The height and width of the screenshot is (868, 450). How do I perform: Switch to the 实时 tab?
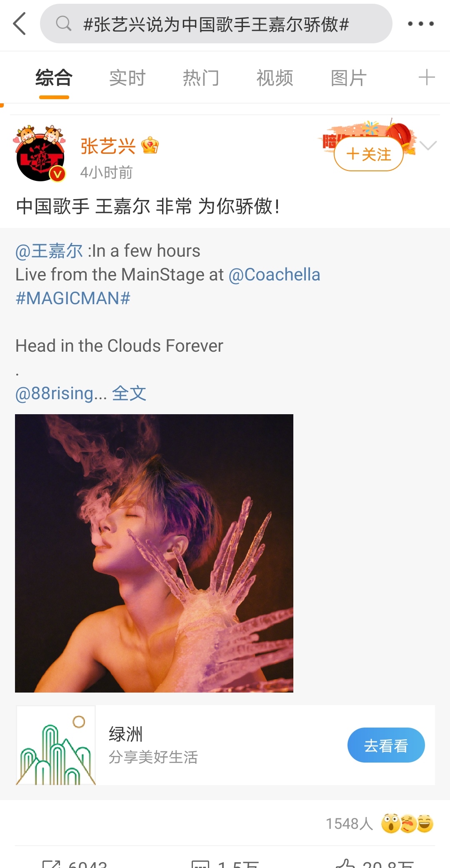click(127, 78)
